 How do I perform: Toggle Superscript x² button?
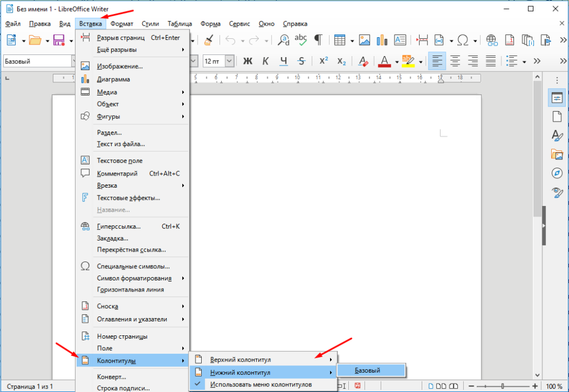(x=323, y=61)
